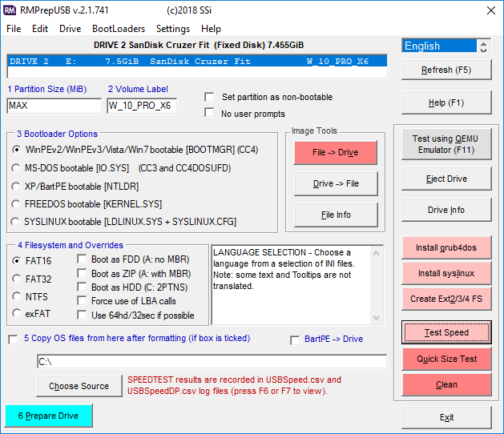Tick the No user prompts checkbox
Viewport: 504px width, 434px height.
210,113
